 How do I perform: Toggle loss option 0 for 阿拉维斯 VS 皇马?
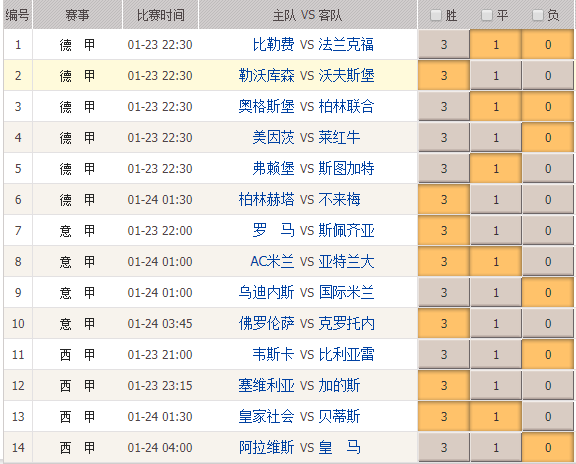coord(548,447)
